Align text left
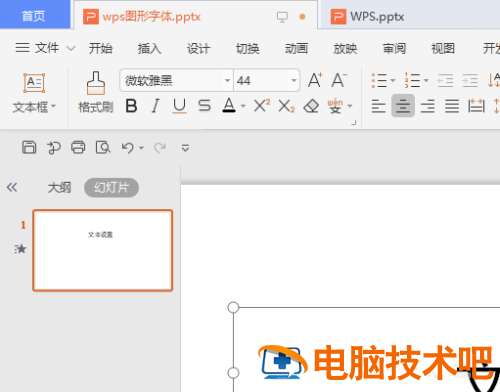 coord(379,106)
